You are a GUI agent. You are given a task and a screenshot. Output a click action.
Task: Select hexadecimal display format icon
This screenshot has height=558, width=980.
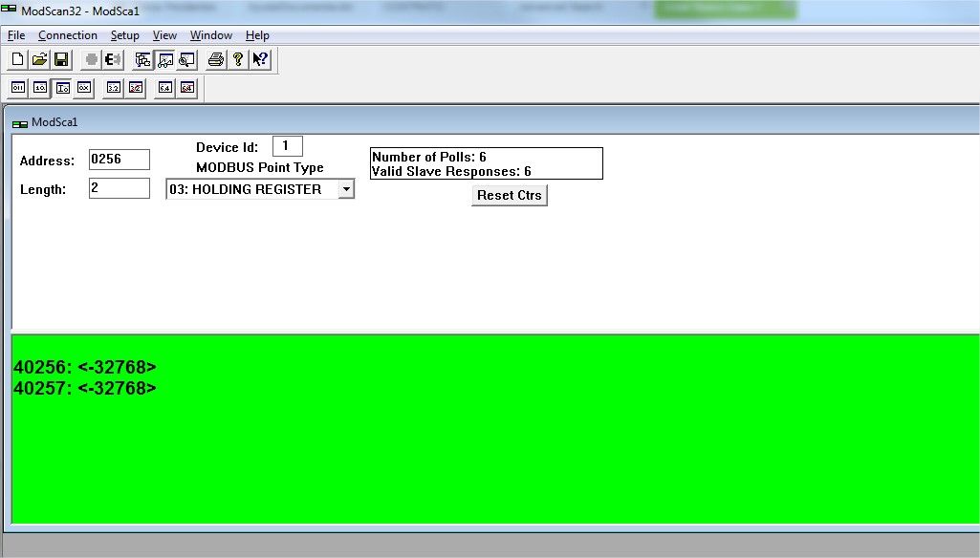tap(84, 88)
